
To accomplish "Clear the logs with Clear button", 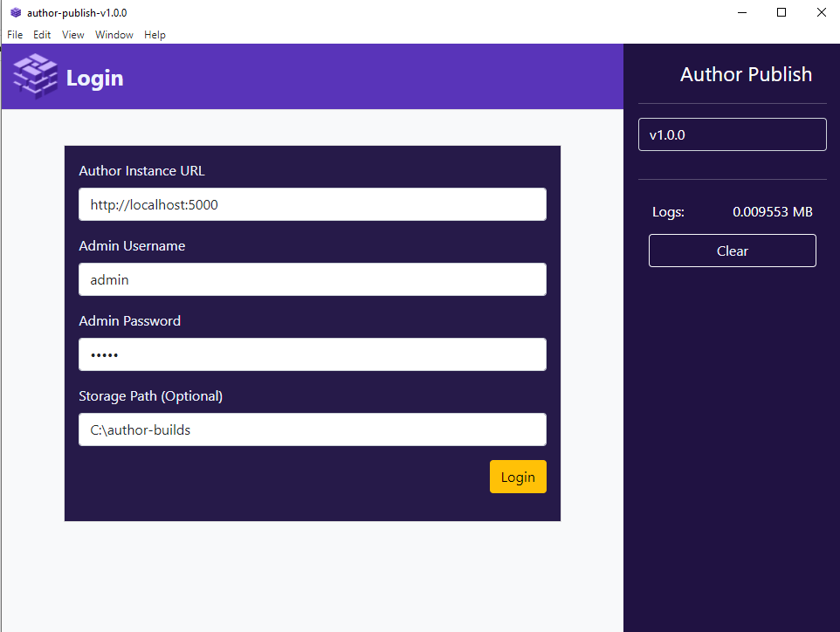I will [x=732, y=251].
